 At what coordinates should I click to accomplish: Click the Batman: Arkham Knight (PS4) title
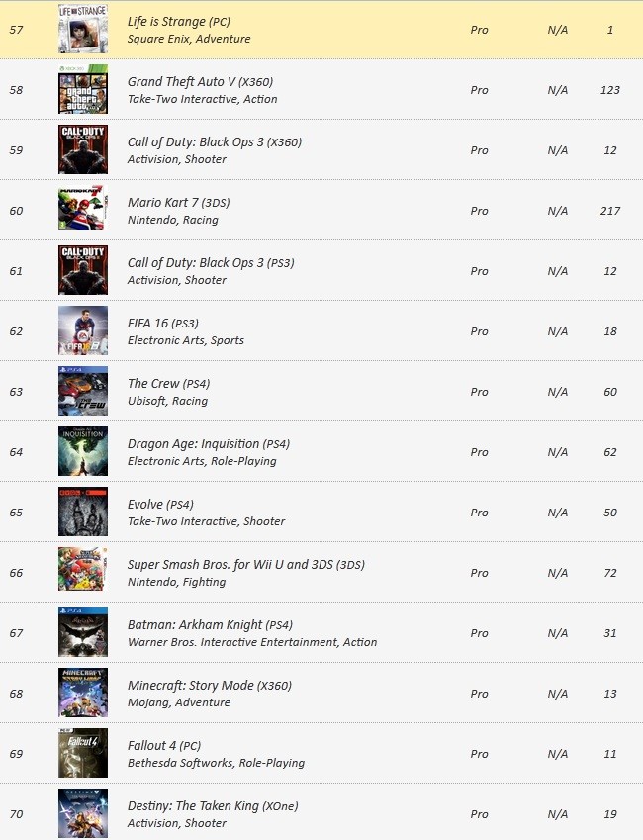(210, 624)
